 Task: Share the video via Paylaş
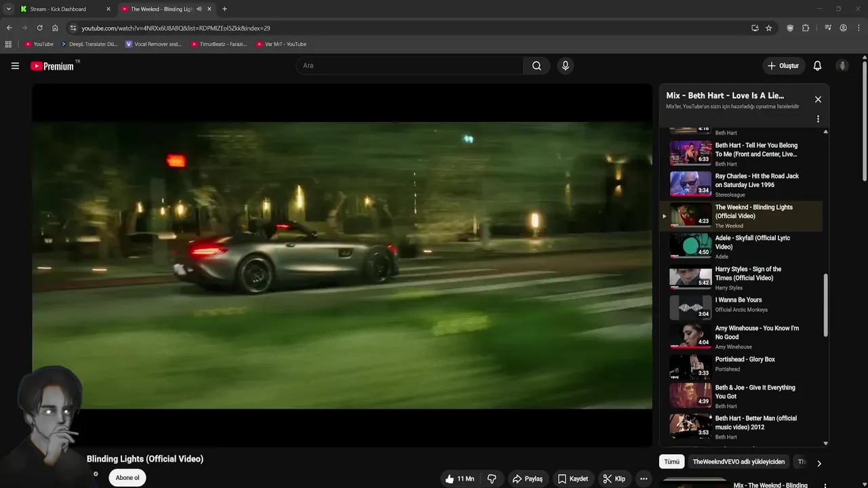[x=527, y=479]
